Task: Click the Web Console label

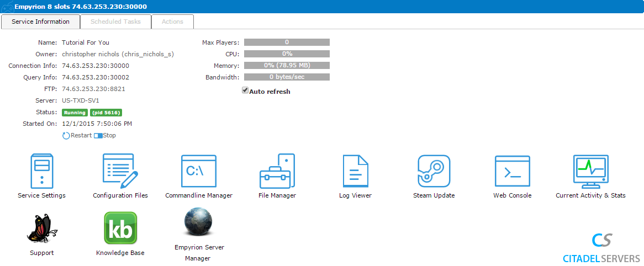Action: pos(512,195)
